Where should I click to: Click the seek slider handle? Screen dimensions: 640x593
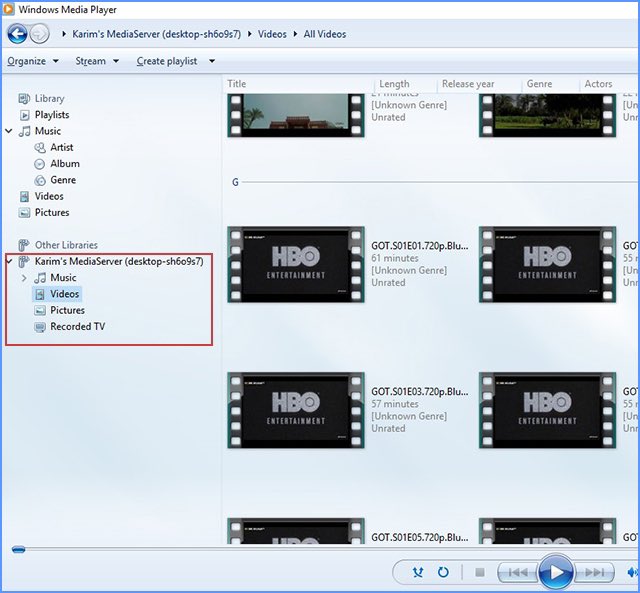tap(19, 550)
